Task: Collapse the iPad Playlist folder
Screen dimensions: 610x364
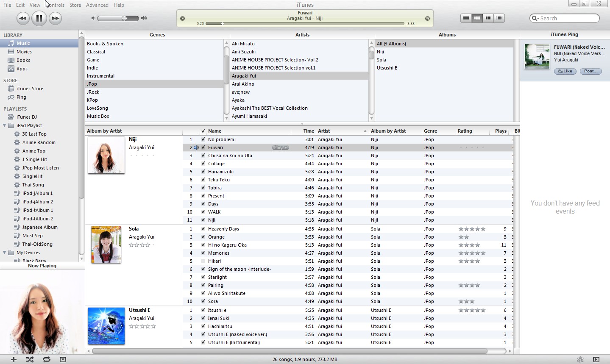Action: pyautogui.click(x=5, y=125)
